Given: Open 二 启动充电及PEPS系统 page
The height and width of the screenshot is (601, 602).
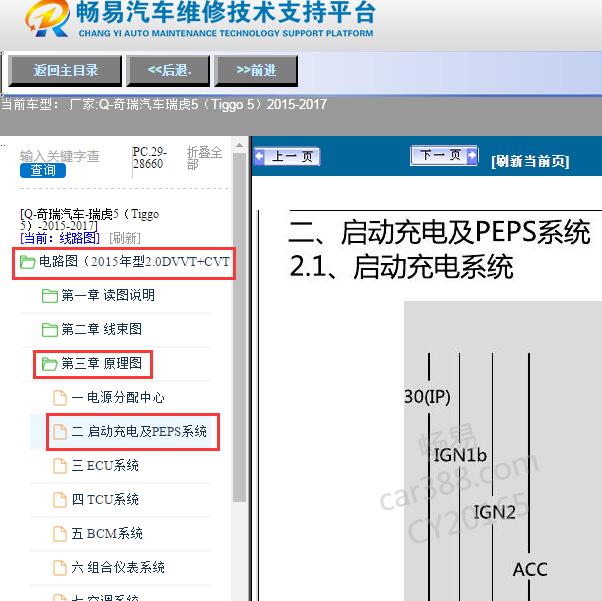Looking at the screenshot, I should coord(139,431).
